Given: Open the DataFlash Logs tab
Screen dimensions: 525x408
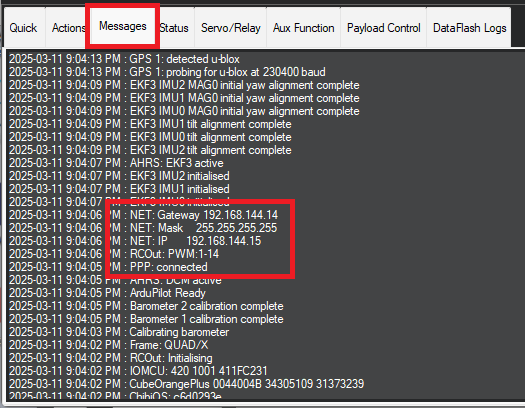Looking at the screenshot, I should pyautogui.click(x=469, y=28).
